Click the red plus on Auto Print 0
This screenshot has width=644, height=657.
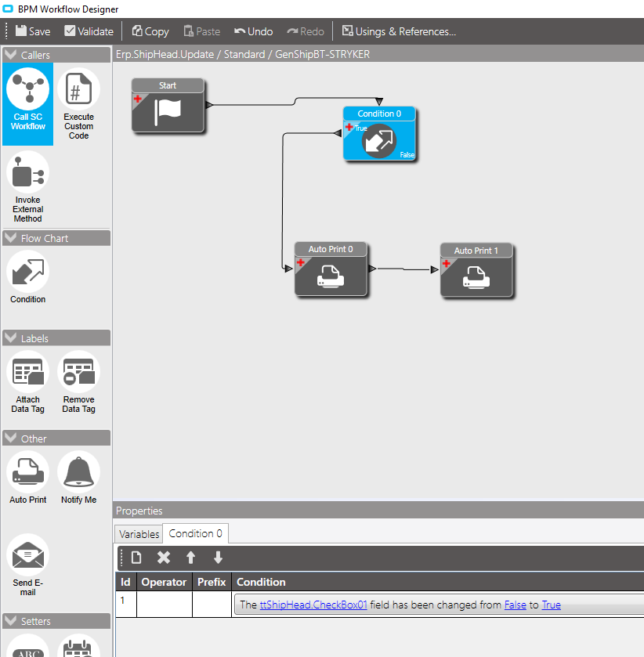point(301,262)
